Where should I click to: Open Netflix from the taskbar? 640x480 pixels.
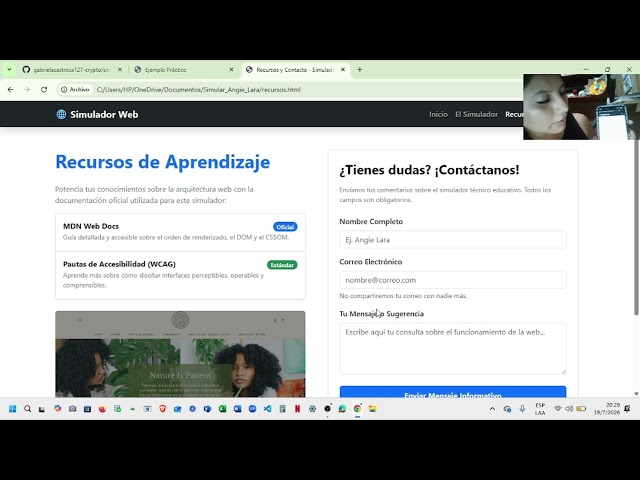pos(298,409)
